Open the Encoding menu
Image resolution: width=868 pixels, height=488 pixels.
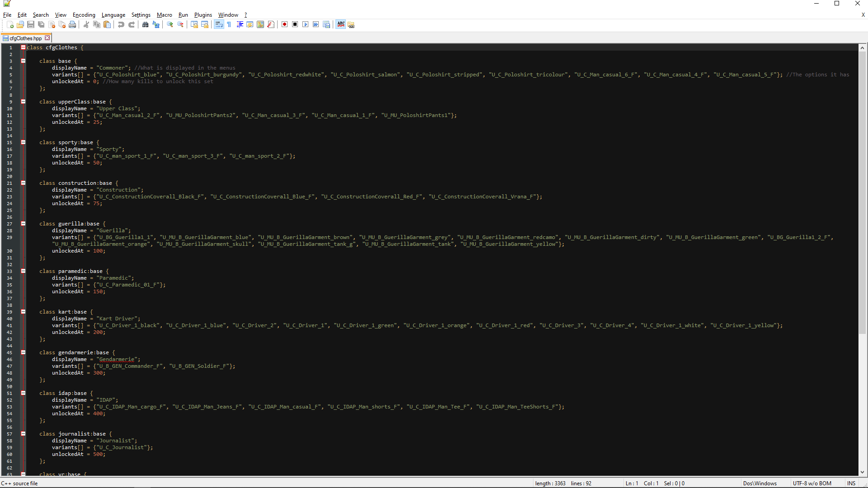84,15
